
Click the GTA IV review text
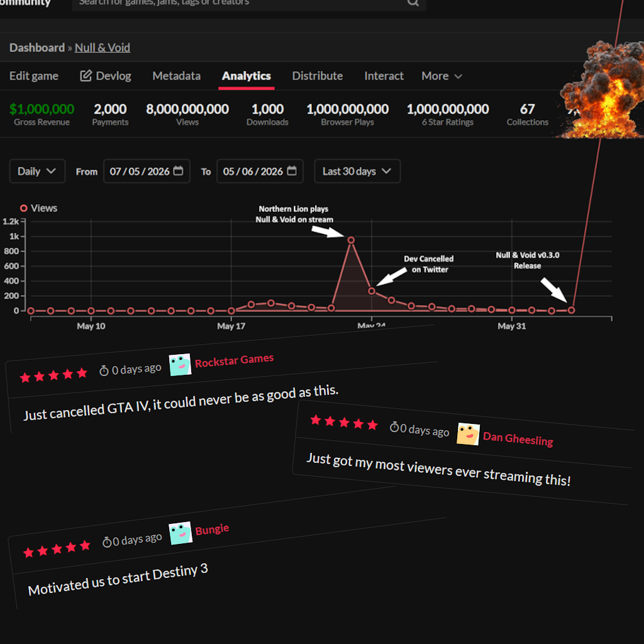181,403
